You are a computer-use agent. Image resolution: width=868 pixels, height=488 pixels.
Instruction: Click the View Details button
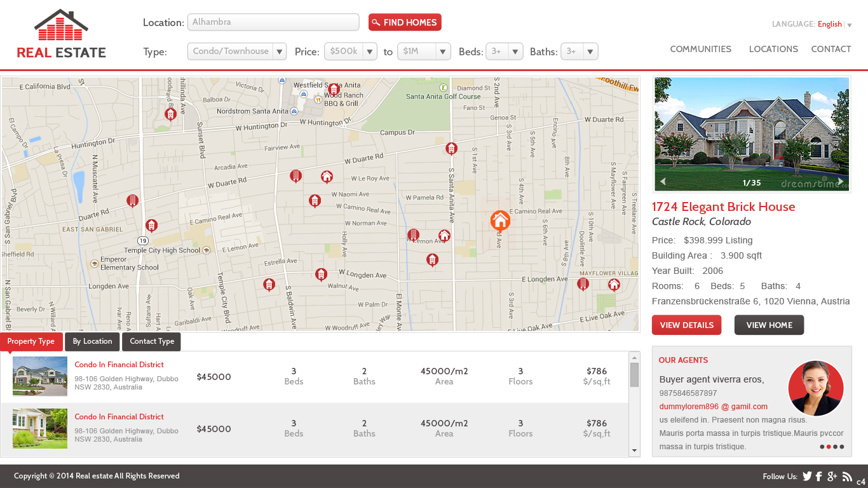point(686,325)
